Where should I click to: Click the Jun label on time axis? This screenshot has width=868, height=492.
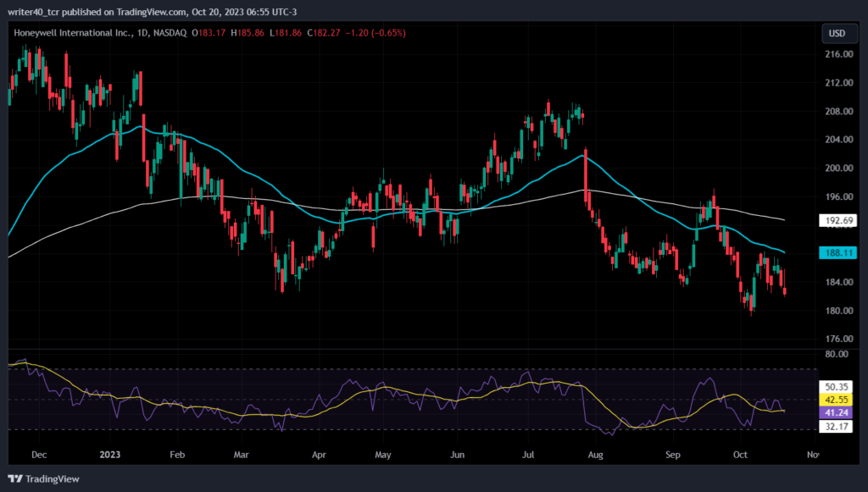pos(457,455)
